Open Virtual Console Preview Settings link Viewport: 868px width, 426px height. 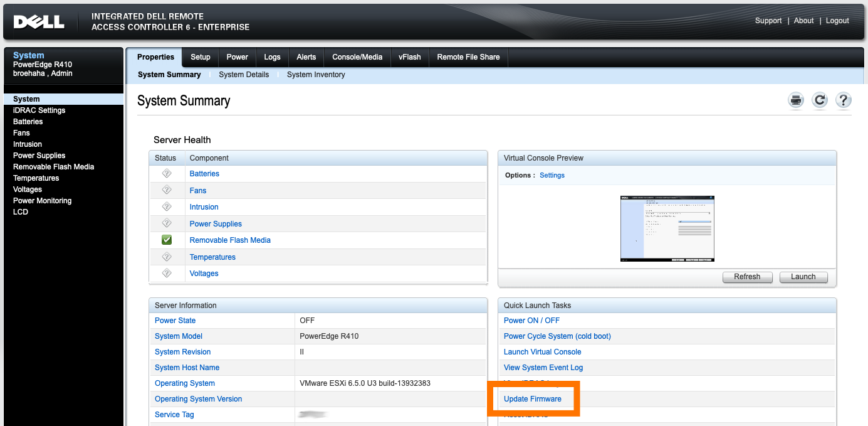[x=552, y=176]
